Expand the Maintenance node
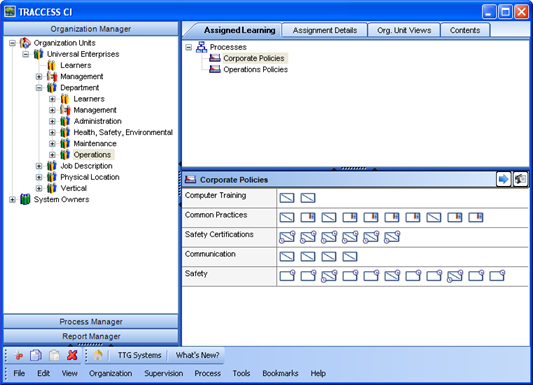Screen dimensions: 533x385 pos(52,144)
